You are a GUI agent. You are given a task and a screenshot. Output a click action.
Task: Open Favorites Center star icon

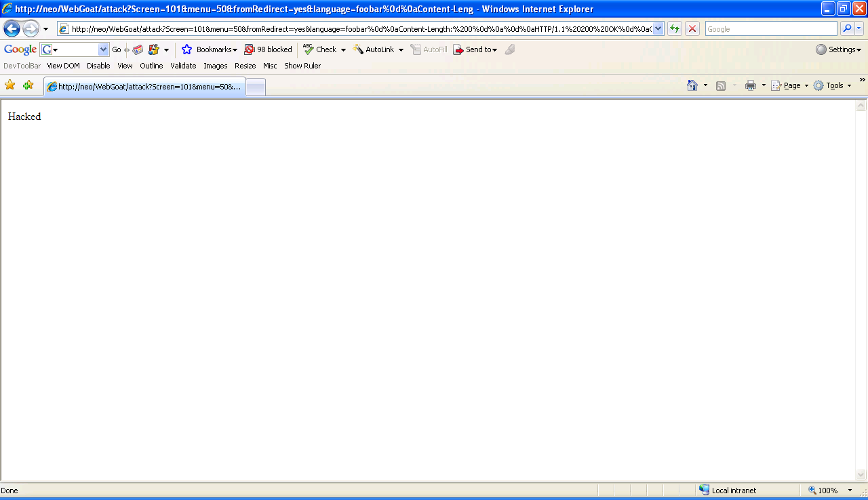click(x=10, y=85)
